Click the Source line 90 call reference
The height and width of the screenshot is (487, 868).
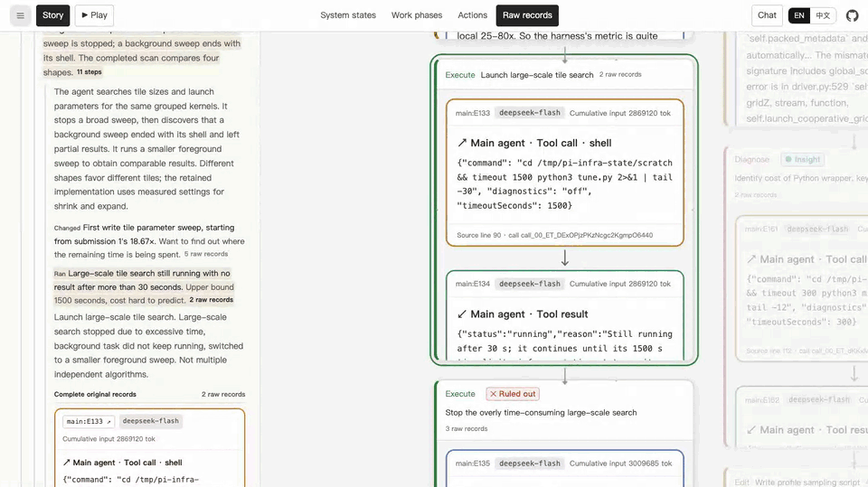554,235
